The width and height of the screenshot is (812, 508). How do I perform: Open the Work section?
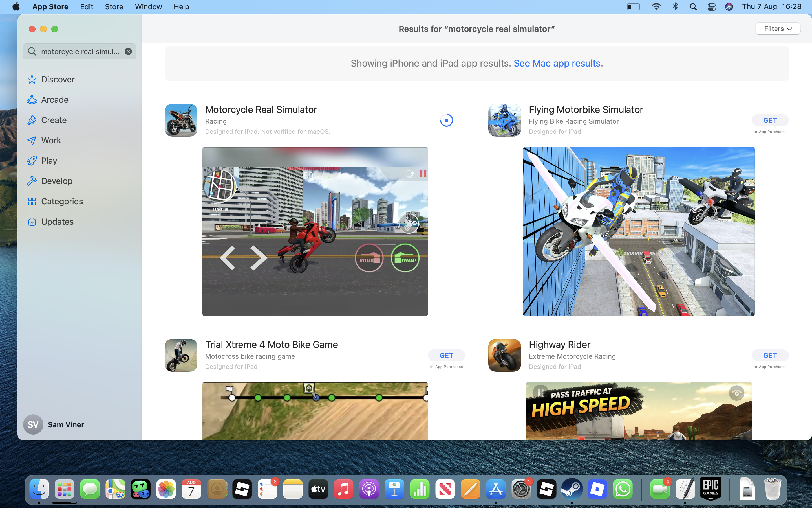[80, 141]
